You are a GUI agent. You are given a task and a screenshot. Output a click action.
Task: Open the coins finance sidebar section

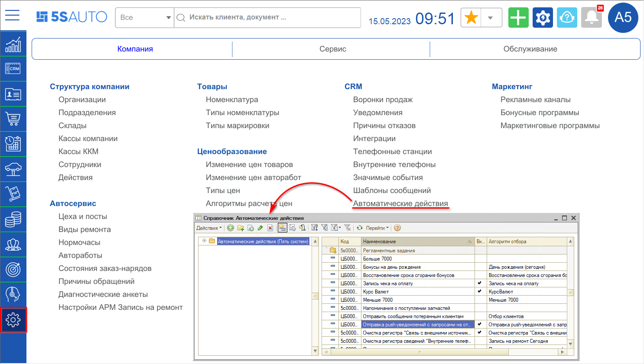(13, 219)
